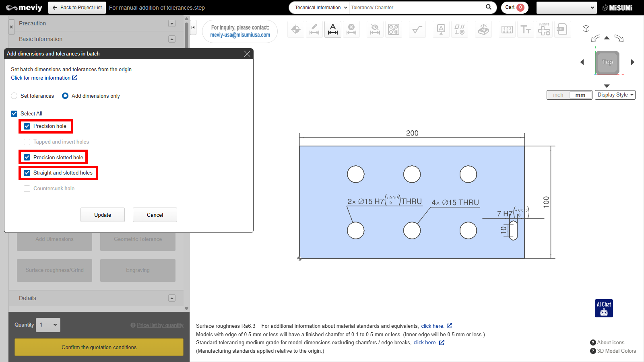Screen dimensions: 644x362
Task: Click the Tolerance/Chamfer search field
Action: [417, 8]
